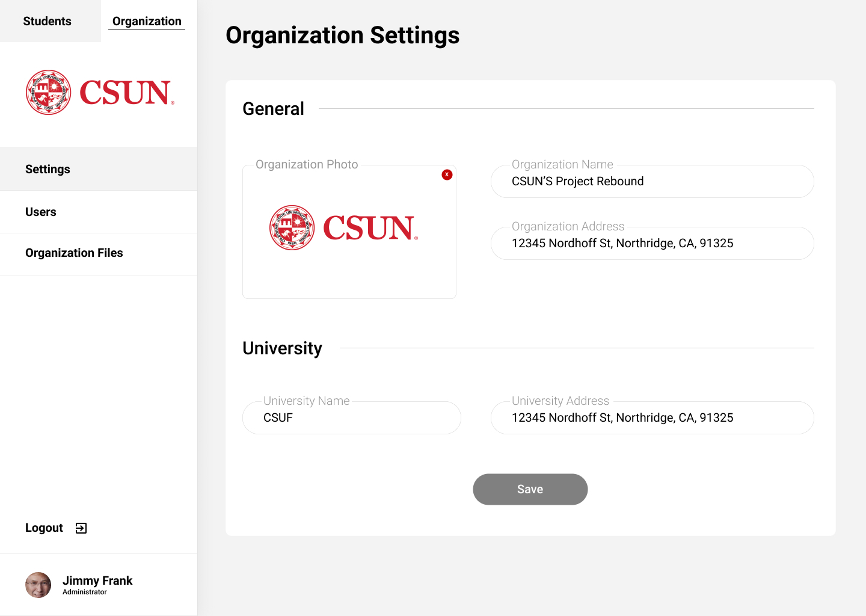Save the organization settings
Image resolution: width=866 pixels, height=616 pixels.
tap(530, 489)
